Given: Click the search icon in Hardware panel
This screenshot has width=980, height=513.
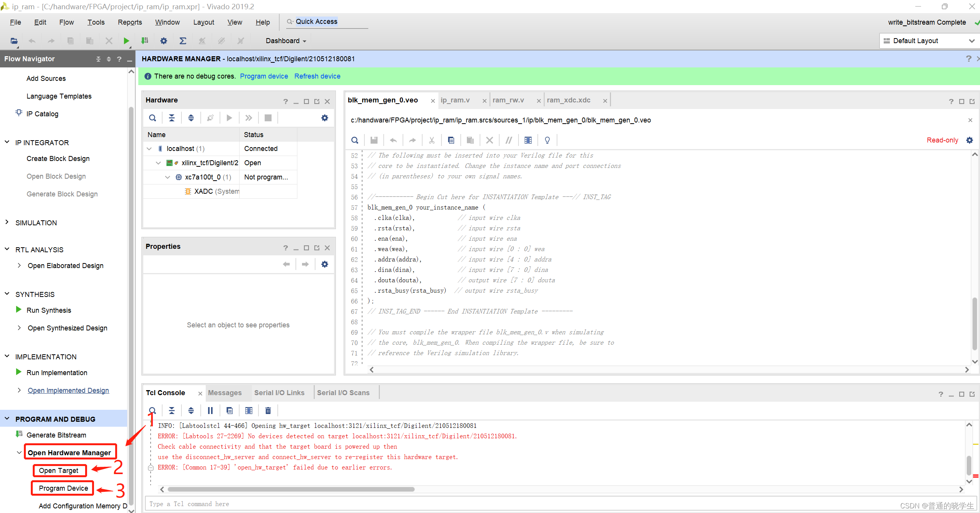Looking at the screenshot, I should pyautogui.click(x=152, y=118).
